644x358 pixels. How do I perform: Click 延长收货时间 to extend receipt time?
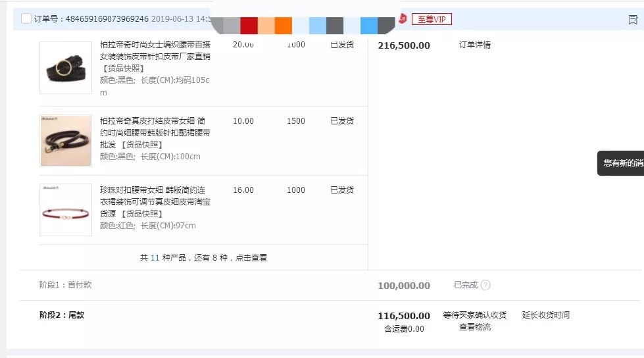click(545, 315)
